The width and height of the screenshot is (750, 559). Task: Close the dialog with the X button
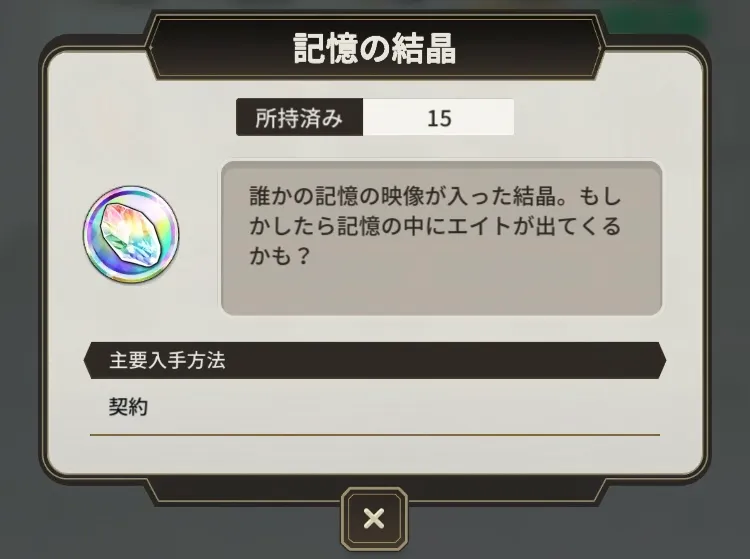374,519
